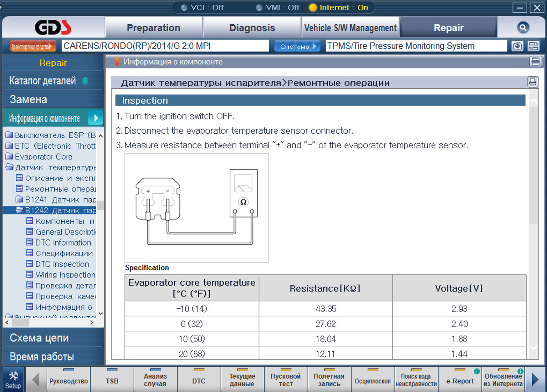
Task: Click the panel layout icon beside camera
Action: point(534,46)
